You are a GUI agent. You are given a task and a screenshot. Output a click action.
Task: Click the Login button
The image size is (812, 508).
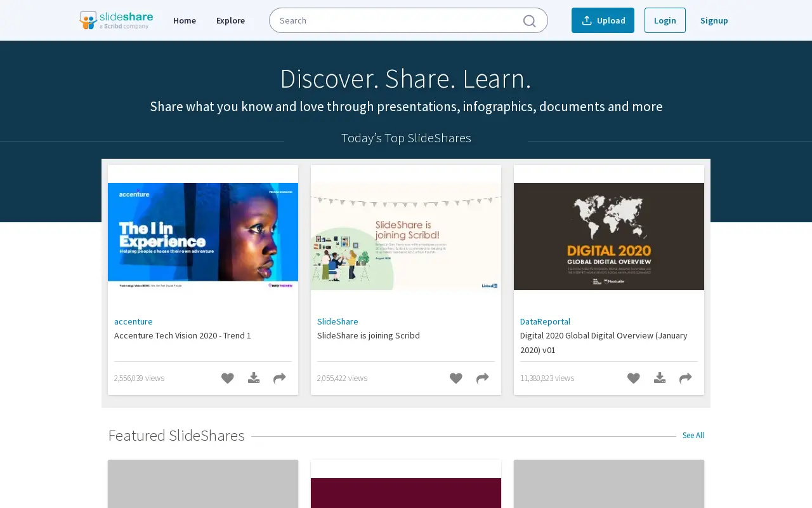coord(665,20)
